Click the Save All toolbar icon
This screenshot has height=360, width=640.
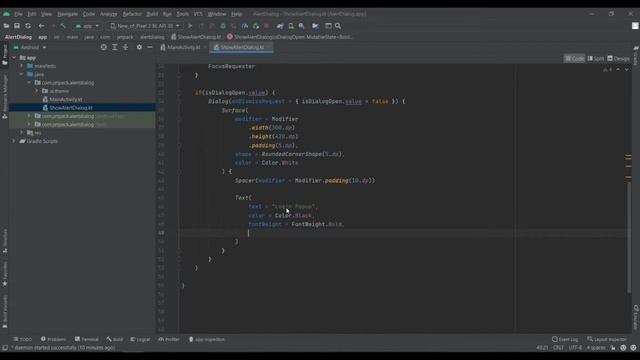click(17, 26)
